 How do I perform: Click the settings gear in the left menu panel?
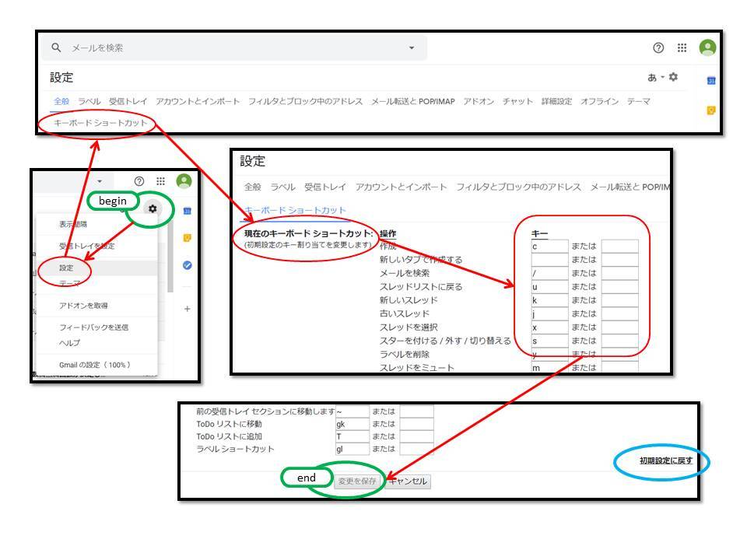click(153, 208)
